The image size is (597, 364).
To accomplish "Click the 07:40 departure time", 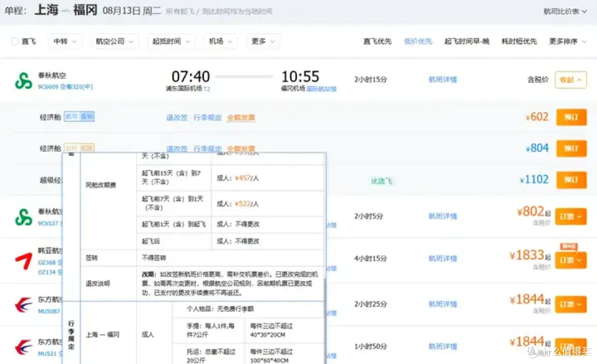I will [191, 76].
